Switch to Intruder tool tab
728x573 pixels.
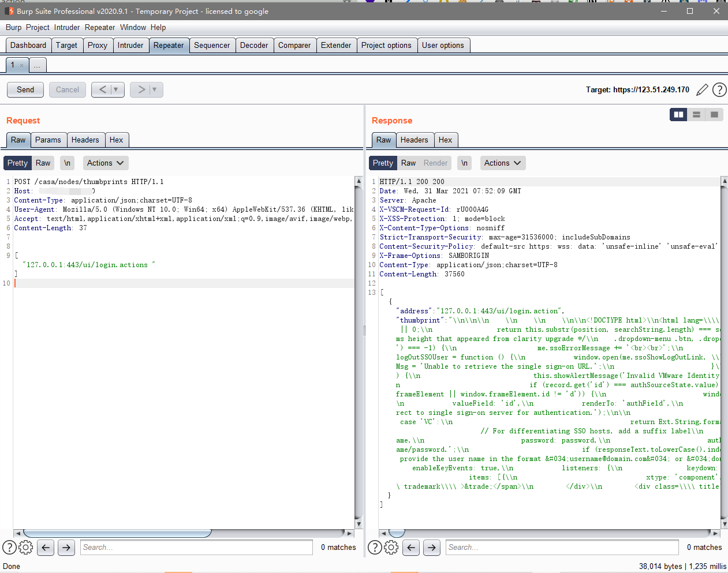click(130, 45)
